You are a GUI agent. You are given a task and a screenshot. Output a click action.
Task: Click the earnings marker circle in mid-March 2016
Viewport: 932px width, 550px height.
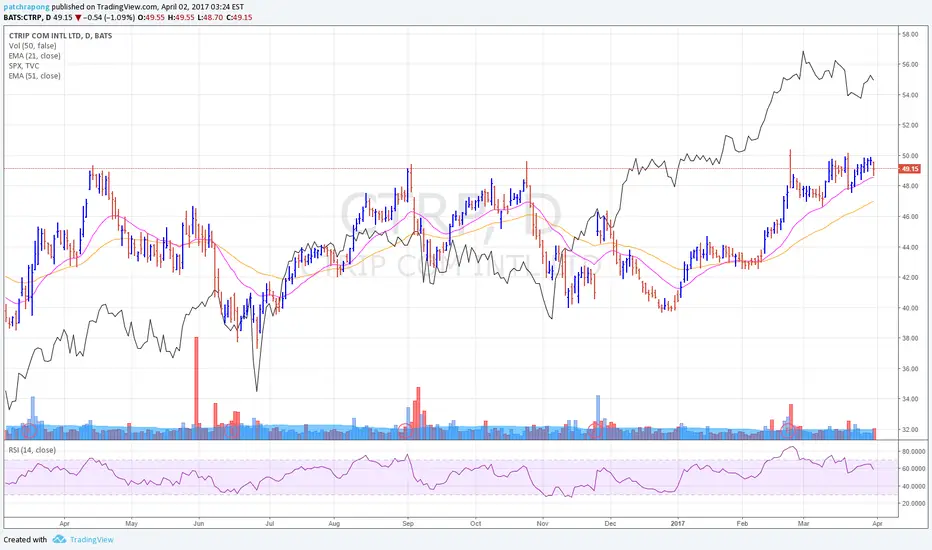(x=29, y=430)
